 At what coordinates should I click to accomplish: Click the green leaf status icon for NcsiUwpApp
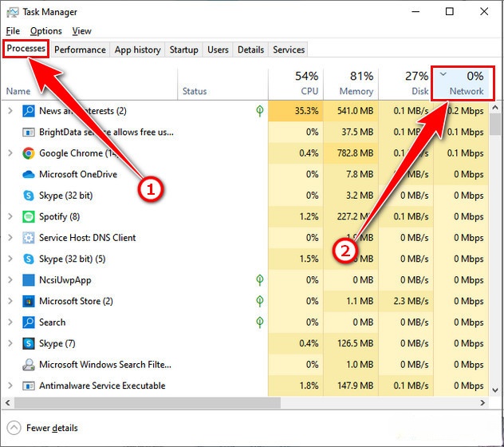coord(260,280)
